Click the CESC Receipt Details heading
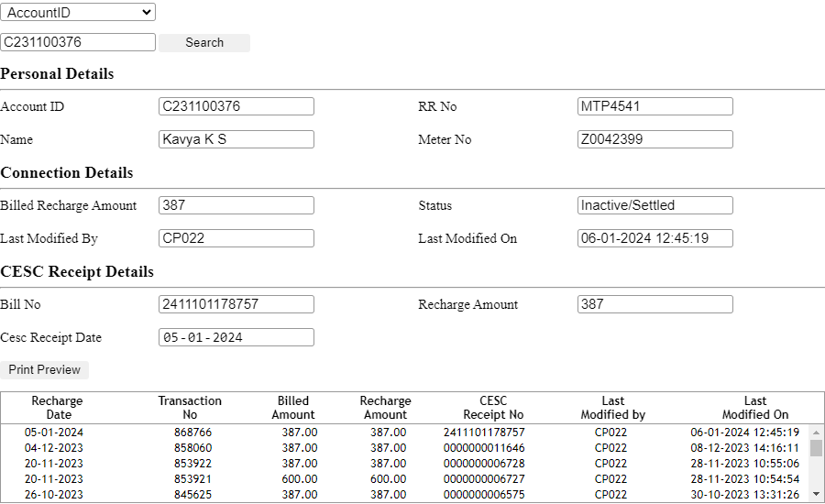This screenshot has height=504, width=825. [x=77, y=271]
